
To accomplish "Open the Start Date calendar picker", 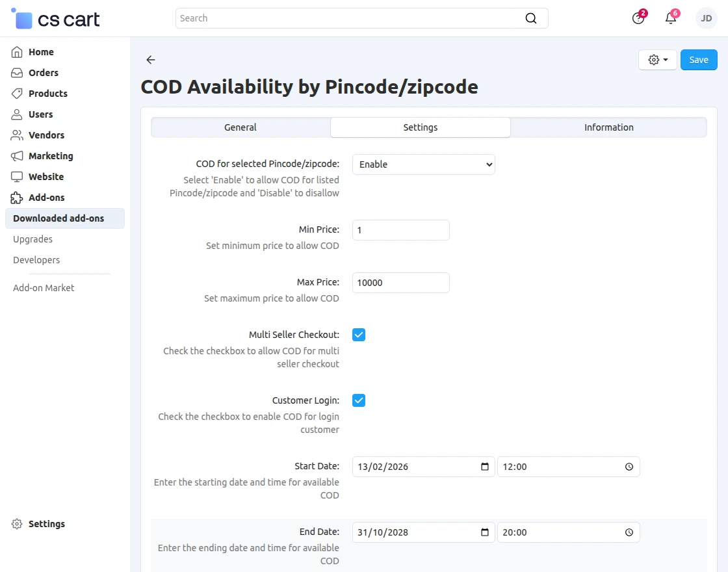I will point(485,466).
